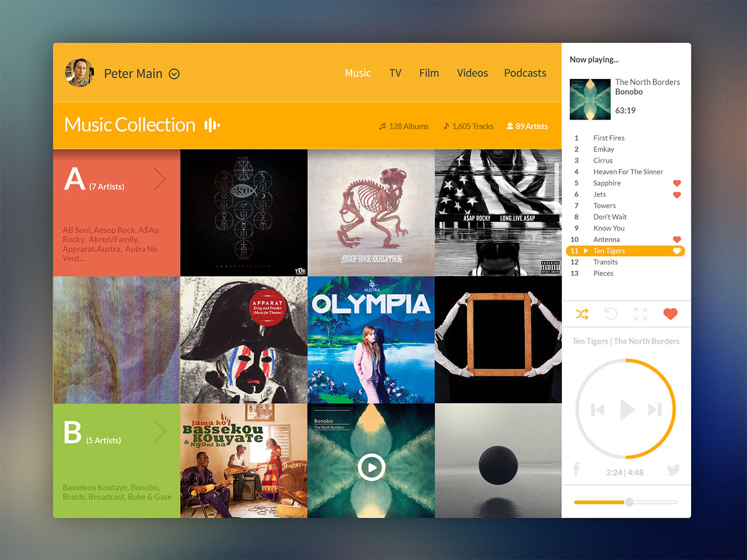Toggle shuffle playback
Image resolution: width=747 pixels, height=560 pixels.
pos(582,314)
